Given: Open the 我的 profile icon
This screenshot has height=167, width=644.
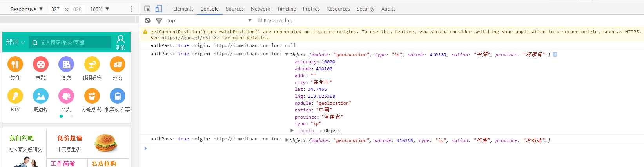Looking at the screenshot, I should [121, 42].
